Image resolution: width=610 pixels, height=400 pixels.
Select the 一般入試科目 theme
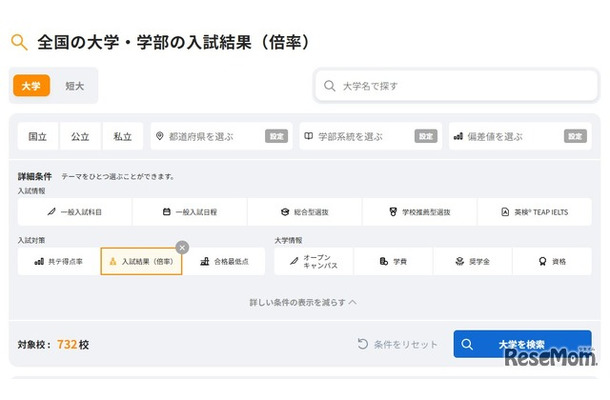point(75,212)
